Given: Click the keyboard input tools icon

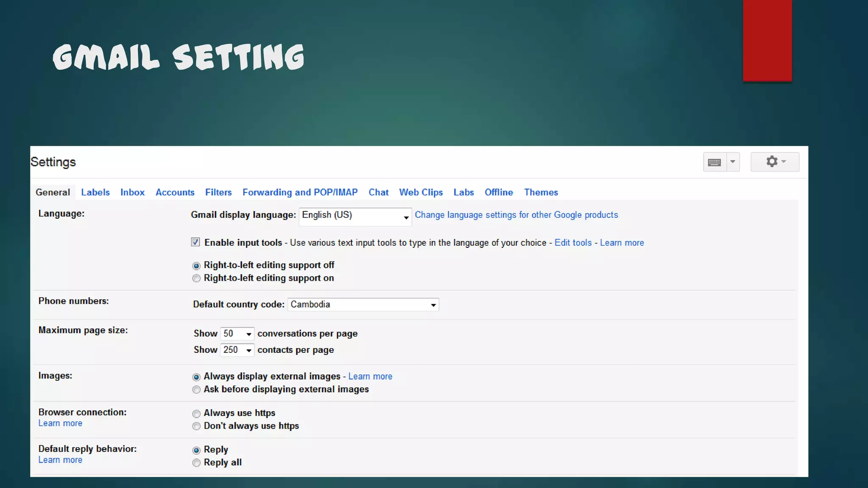Looking at the screenshot, I should click(715, 162).
